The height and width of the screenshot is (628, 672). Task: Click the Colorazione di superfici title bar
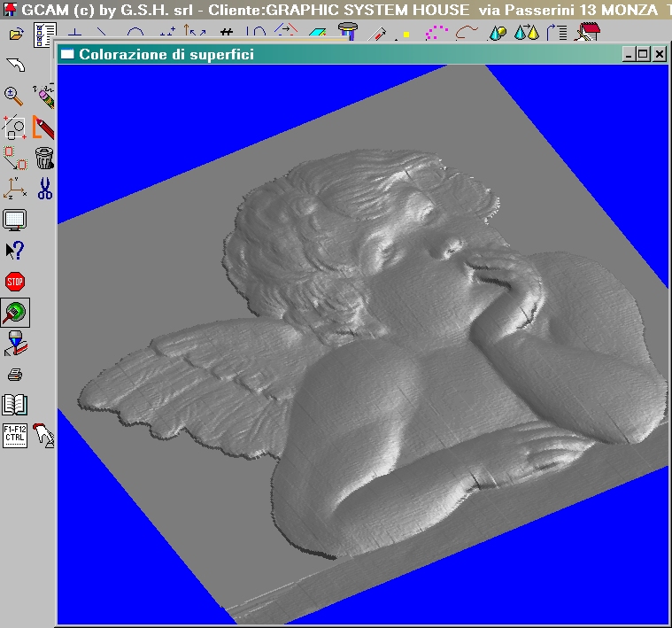(x=362, y=54)
